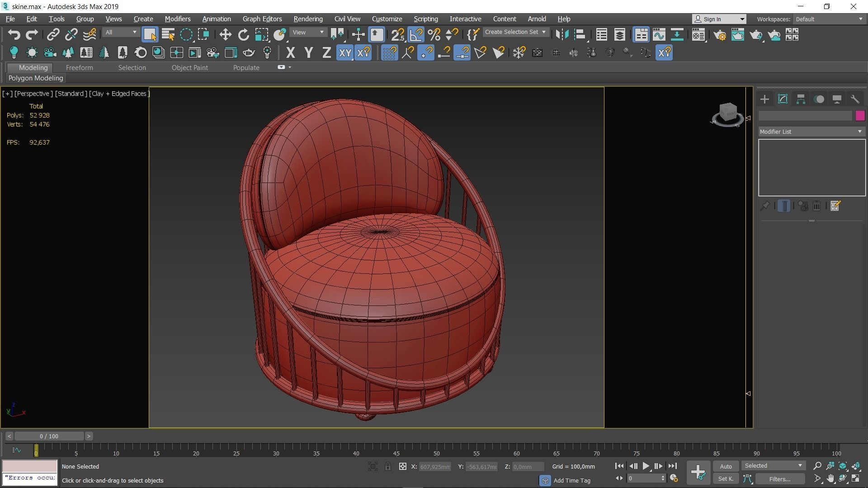Click Remove modifier trash icon
Image resolution: width=868 pixels, height=488 pixels.
[x=816, y=206]
